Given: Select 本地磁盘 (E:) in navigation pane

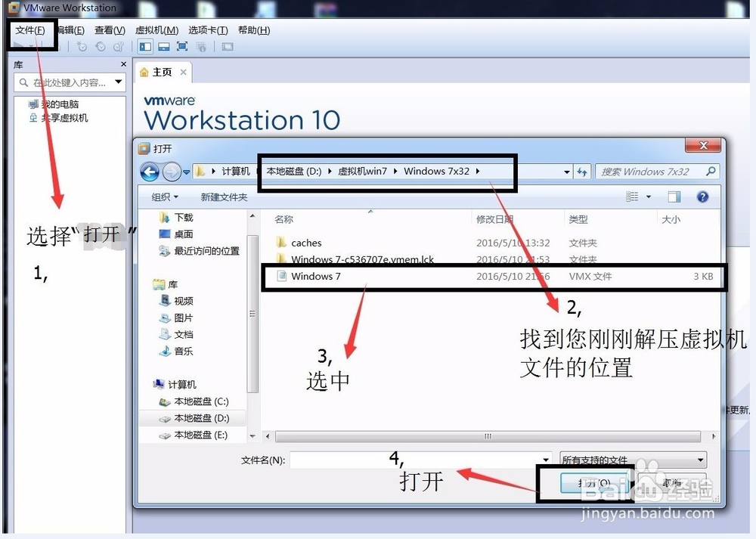Looking at the screenshot, I should point(194,435).
